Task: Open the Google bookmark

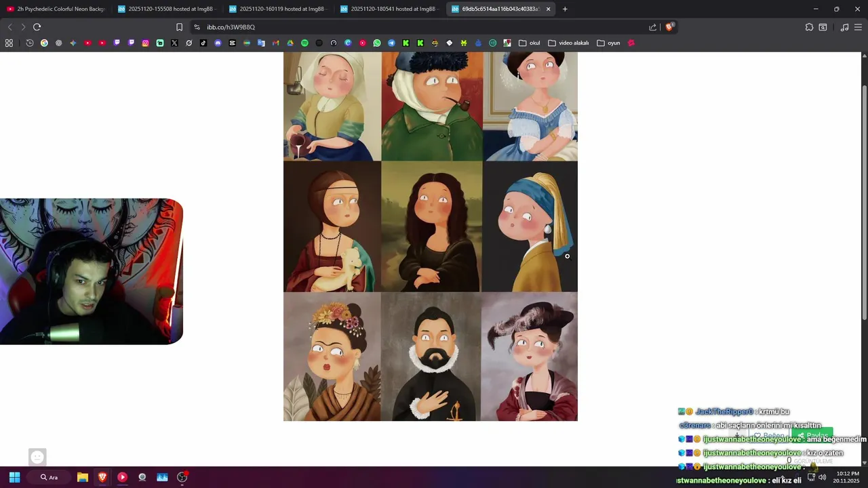Action: 44,43
